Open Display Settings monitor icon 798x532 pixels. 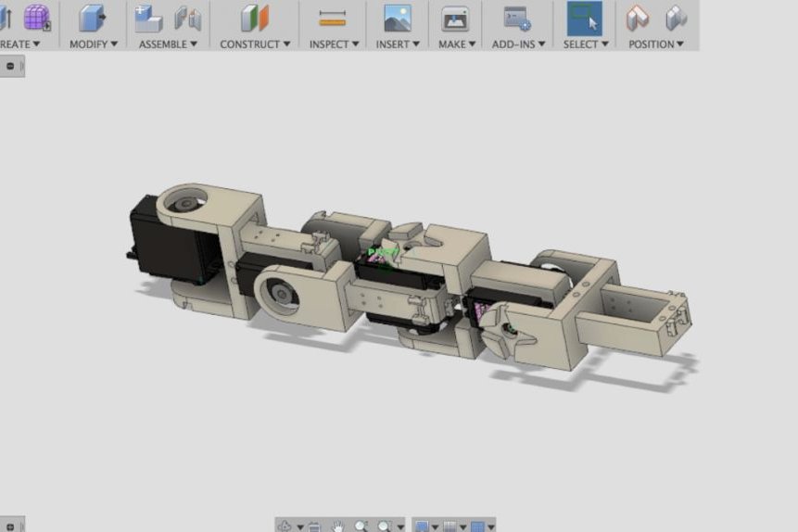422,526
